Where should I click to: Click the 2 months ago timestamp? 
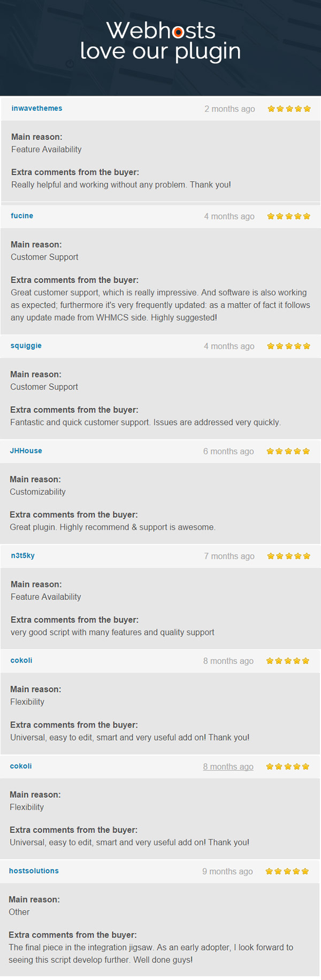[x=230, y=109]
